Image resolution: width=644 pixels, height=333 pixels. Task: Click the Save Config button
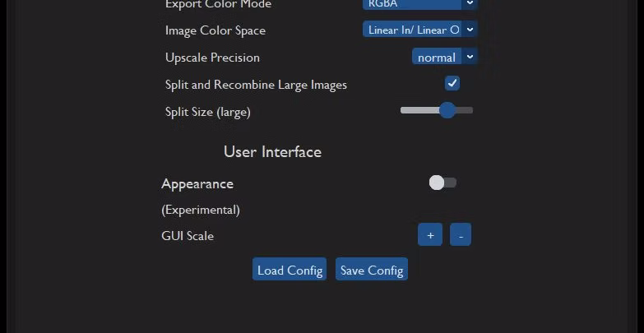click(x=372, y=270)
